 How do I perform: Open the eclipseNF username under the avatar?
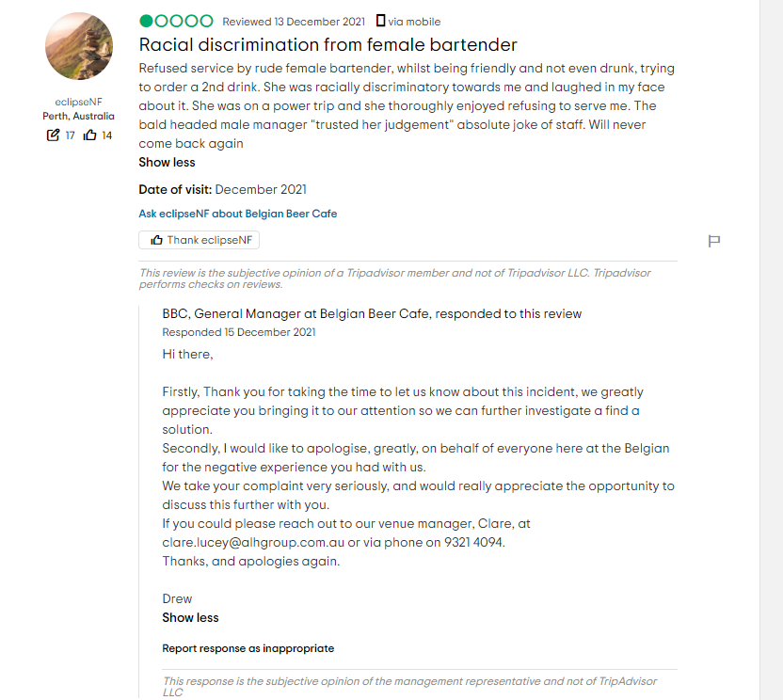pyautogui.click(x=79, y=103)
